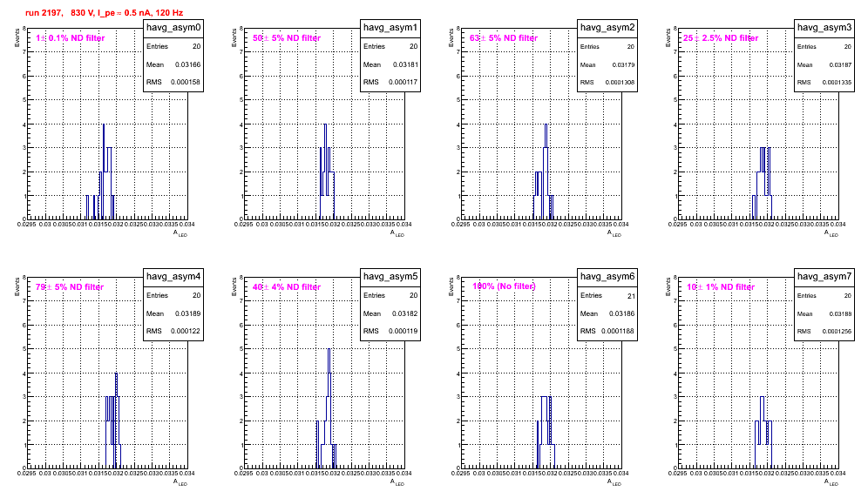Click the '63± 5% ND filter' label
The width and height of the screenshot is (868, 498).
click(x=504, y=38)
